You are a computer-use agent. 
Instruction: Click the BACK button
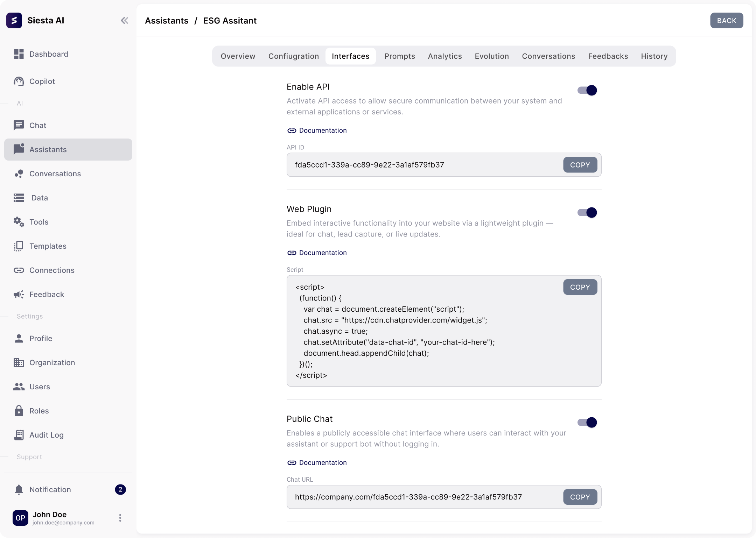coord(727,21)
